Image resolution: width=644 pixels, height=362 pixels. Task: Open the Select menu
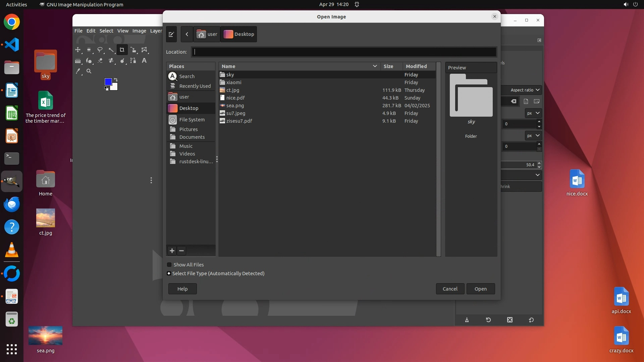106,31
